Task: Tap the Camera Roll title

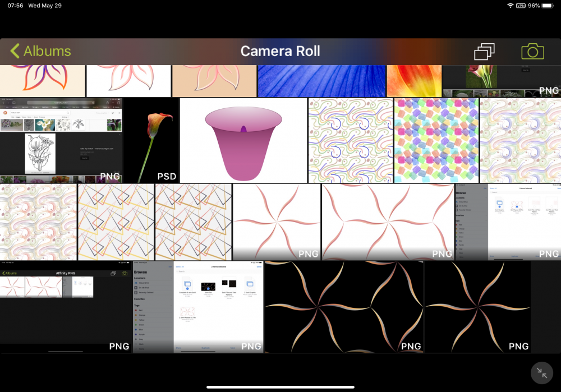Action: pyautogui.click(x=280, y=52)
